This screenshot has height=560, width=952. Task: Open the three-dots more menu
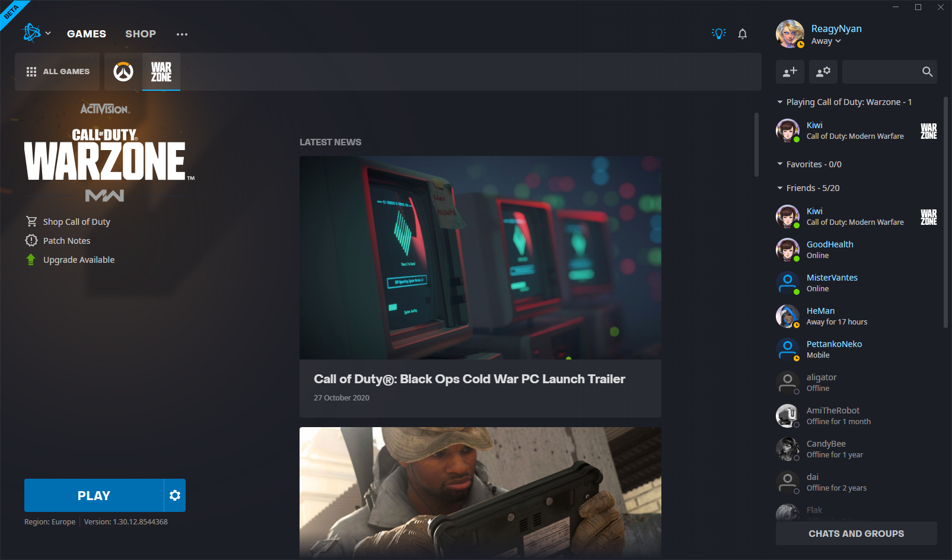click(182, 34)
